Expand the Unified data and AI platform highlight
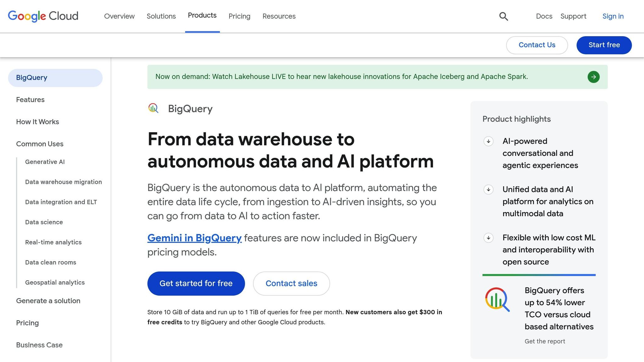 point(488,190)
